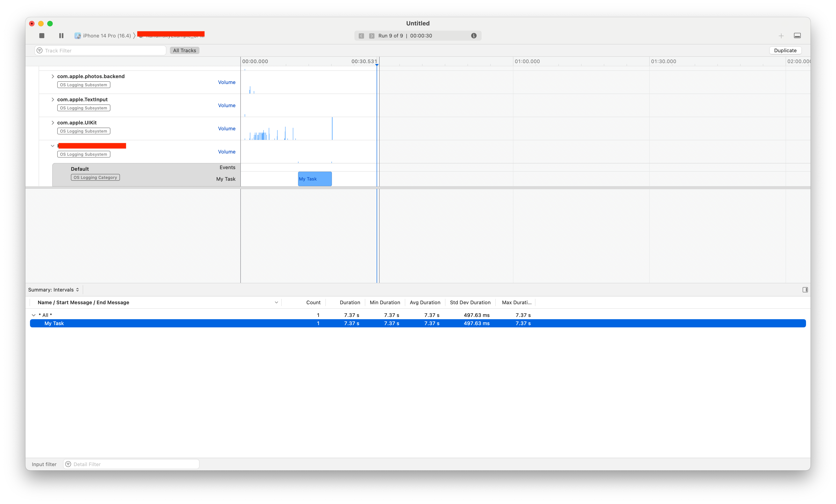The height and width of the screenshot is (504, 836).
Task: Click the My Task interval in timeline
Action: 314,179
